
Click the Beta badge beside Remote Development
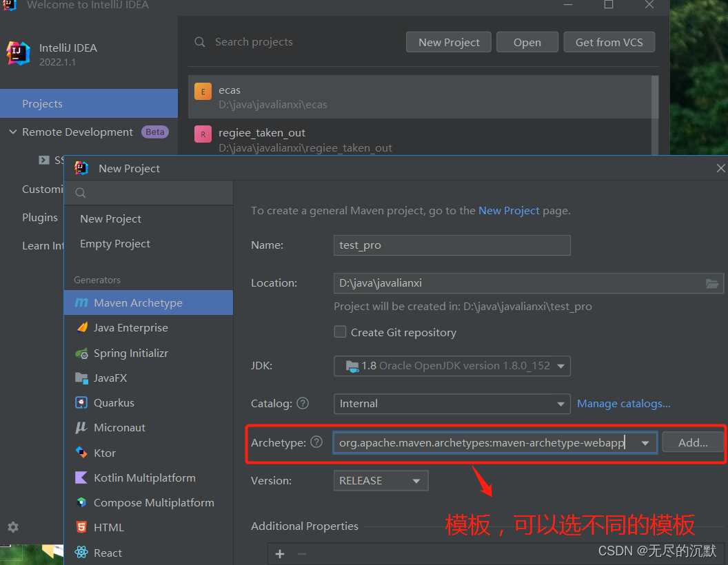154,132
